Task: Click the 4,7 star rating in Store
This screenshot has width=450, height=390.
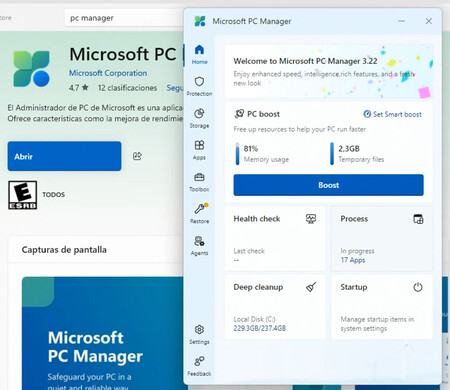Action: point(79,88)
